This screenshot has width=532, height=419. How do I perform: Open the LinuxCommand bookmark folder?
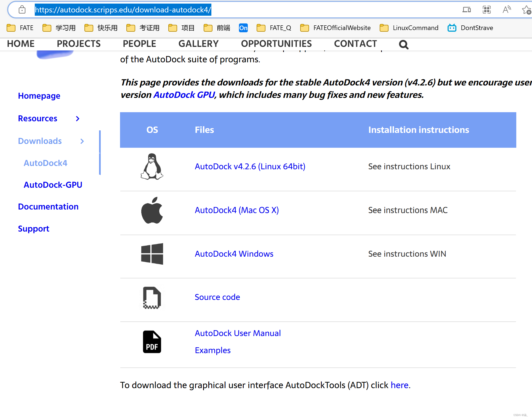(x=409, y=28)
